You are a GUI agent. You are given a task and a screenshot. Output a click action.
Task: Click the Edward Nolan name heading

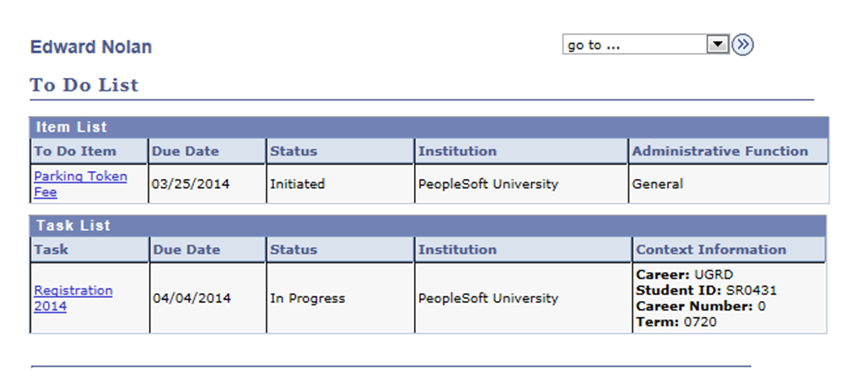pos(91,47)
